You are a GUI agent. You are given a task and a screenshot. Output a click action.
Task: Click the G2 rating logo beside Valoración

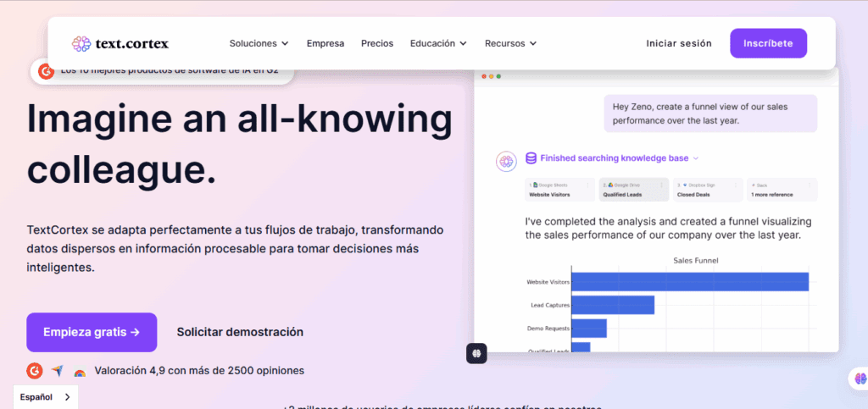click(x=34, y=370)
